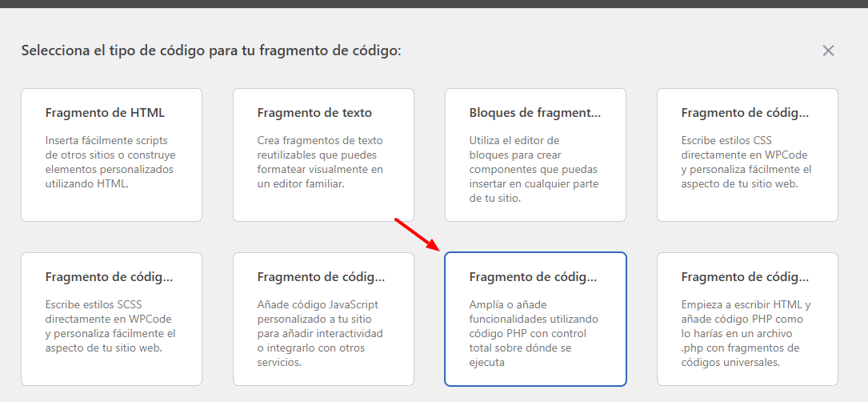Image resolution: width=868 pixels, height=402 pixels.
Task: Select the Fragmento de HTML card
Action: (x=112, y=155)
